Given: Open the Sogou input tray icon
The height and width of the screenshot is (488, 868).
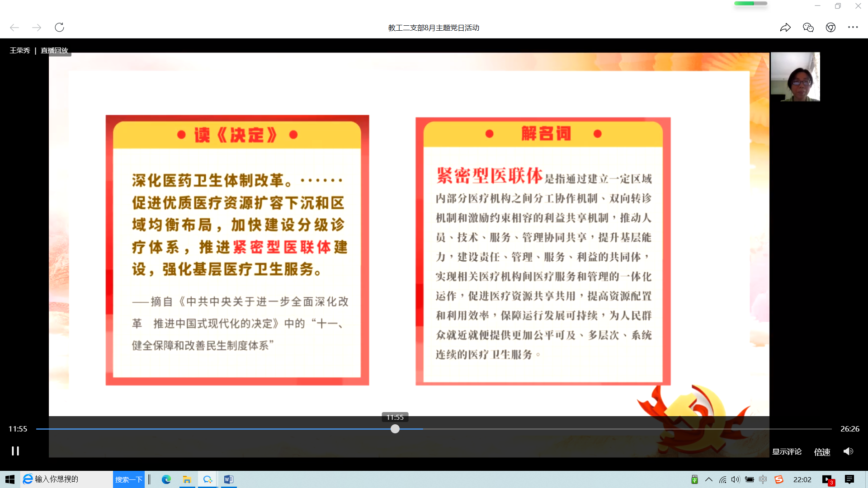Looking at the screenshot, I should [x=779, y=479].
